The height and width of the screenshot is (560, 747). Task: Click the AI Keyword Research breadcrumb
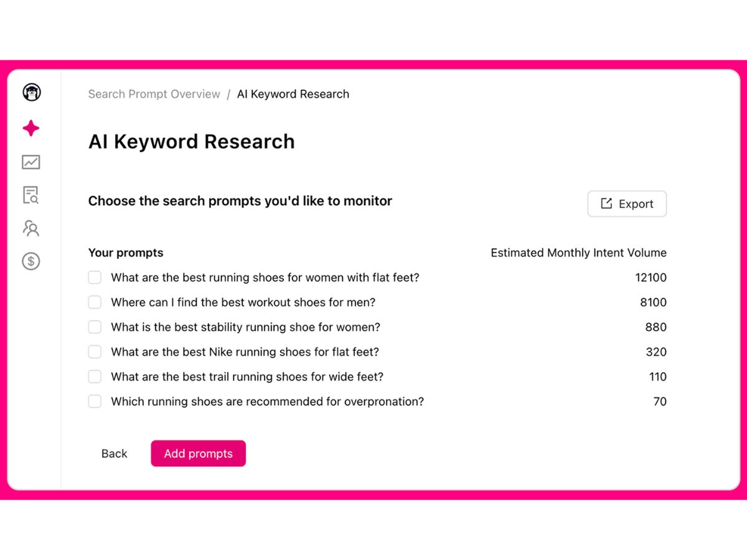pos(293,94)
